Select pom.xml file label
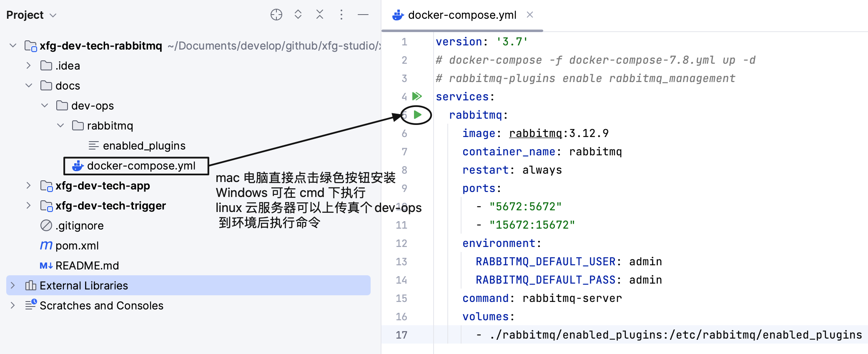The image size is (868, 354). coord(77,245)
